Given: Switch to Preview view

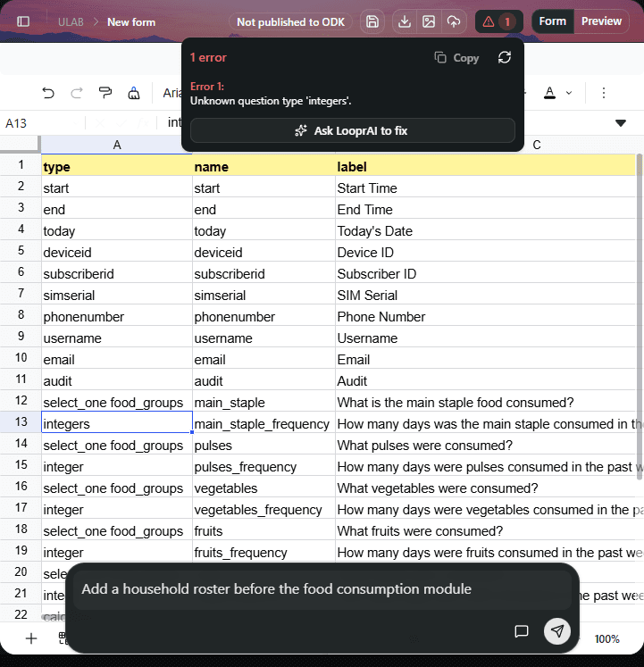Looking at the screenshot, I should (x=601, y=21).
